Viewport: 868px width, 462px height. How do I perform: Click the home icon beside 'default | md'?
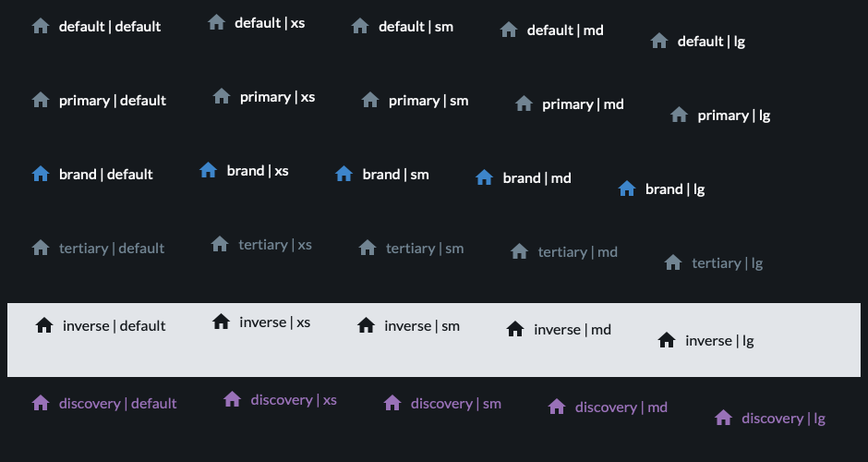pyautogui.click(x=509, y=30)
